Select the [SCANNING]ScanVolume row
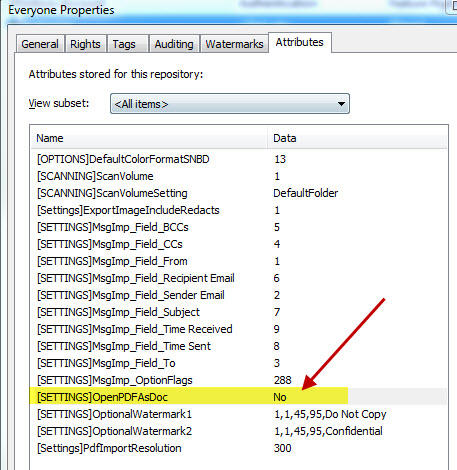This screenshot has height=470, width=457. [238, 176]
